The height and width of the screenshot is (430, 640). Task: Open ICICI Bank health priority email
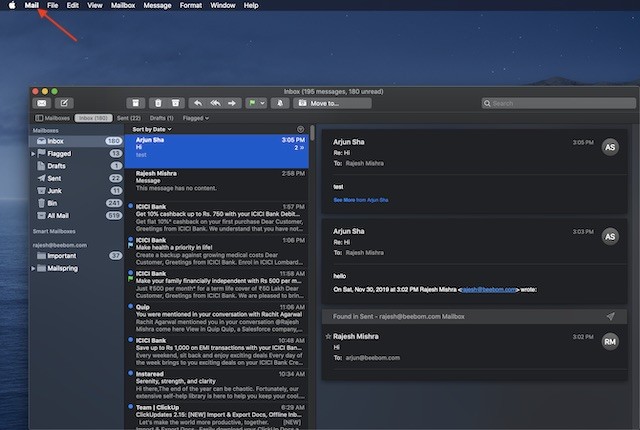217,252
